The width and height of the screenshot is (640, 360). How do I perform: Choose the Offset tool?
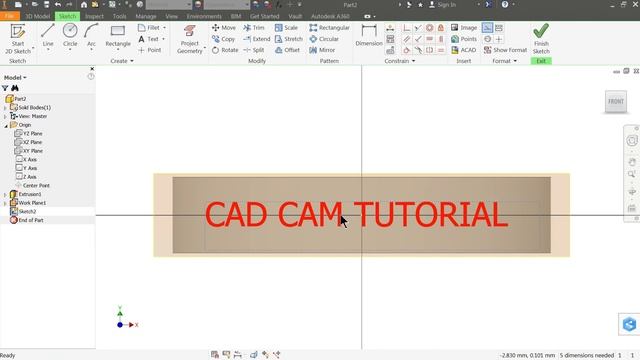(287, 50)
